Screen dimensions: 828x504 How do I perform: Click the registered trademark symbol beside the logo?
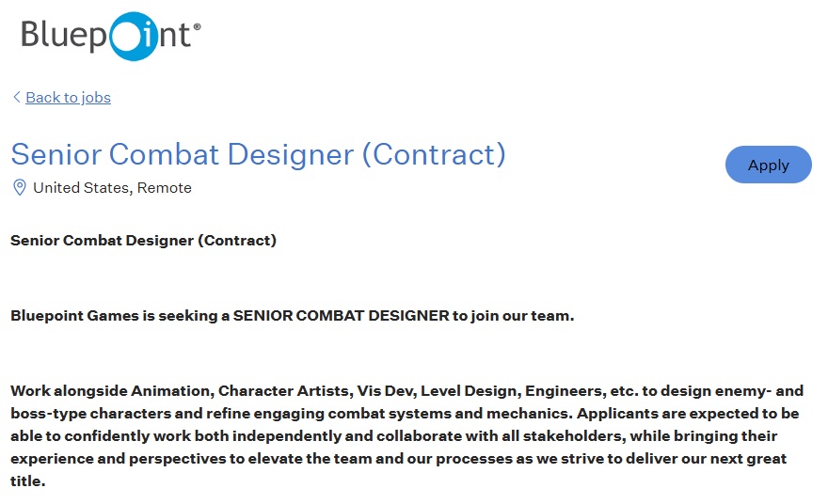pyautogui.click(x=197, y=27)
